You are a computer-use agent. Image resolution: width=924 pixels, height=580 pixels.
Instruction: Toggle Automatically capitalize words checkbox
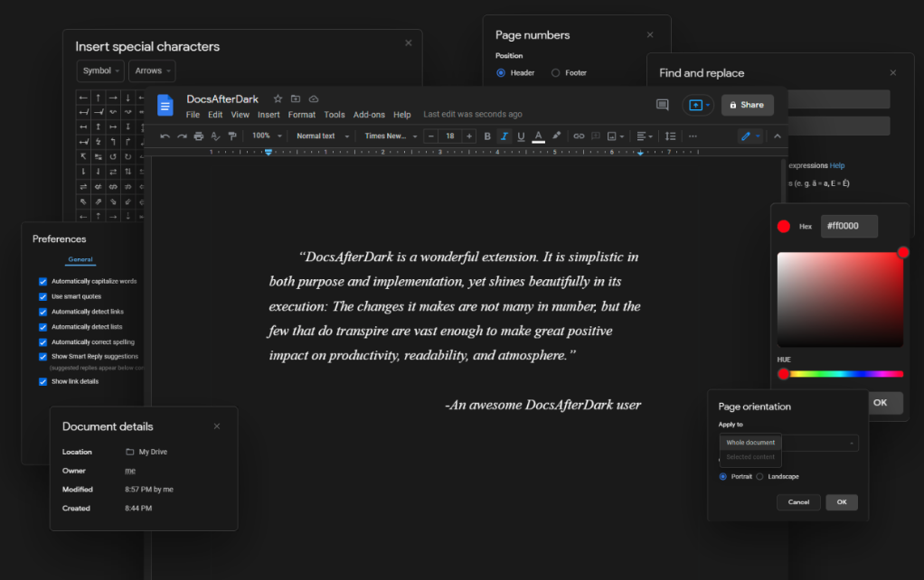point(43,282)
